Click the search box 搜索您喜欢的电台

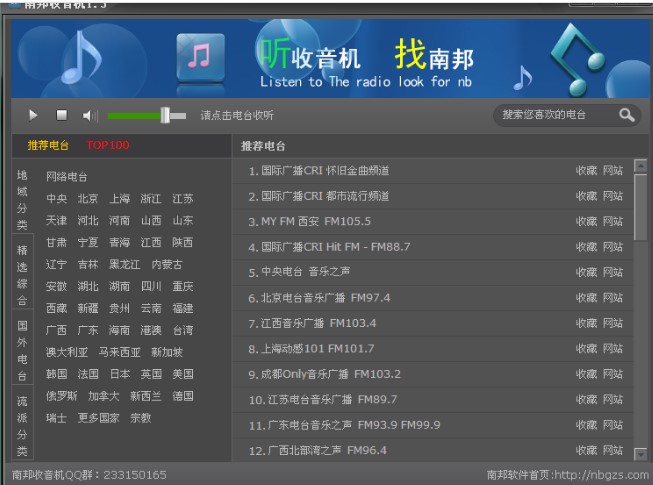[555, 115]
